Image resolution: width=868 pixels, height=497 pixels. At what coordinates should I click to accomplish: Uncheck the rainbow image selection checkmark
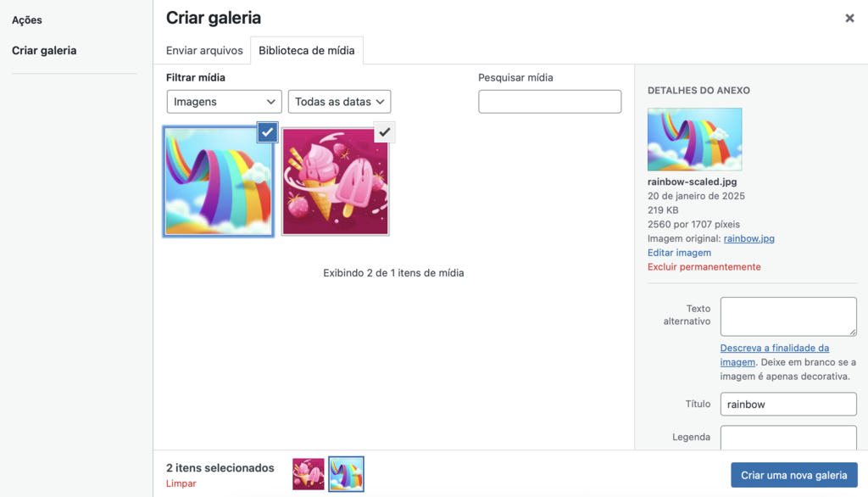(x=267, y=132)
